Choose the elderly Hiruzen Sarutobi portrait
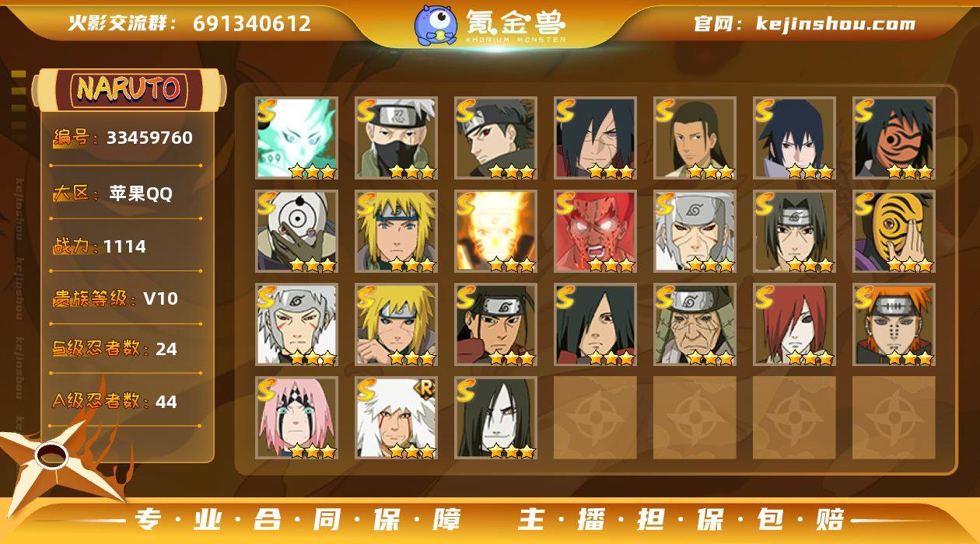This screenshot has height=544, width=980. [x=695, y=325]
